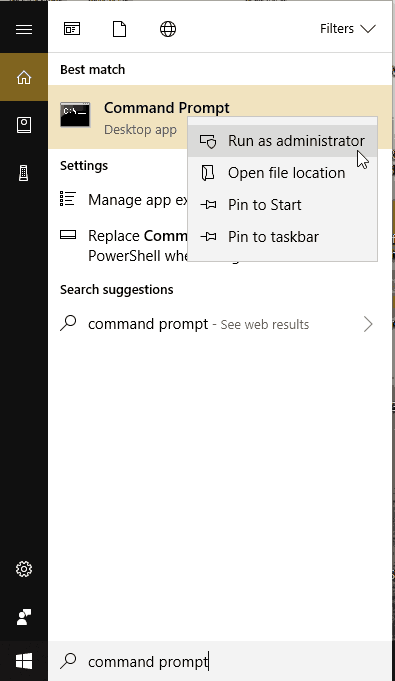The width and height of the screenshot is (395, 681).
Task: Click the Windows Start button
Action: click(x=24, y=661)
